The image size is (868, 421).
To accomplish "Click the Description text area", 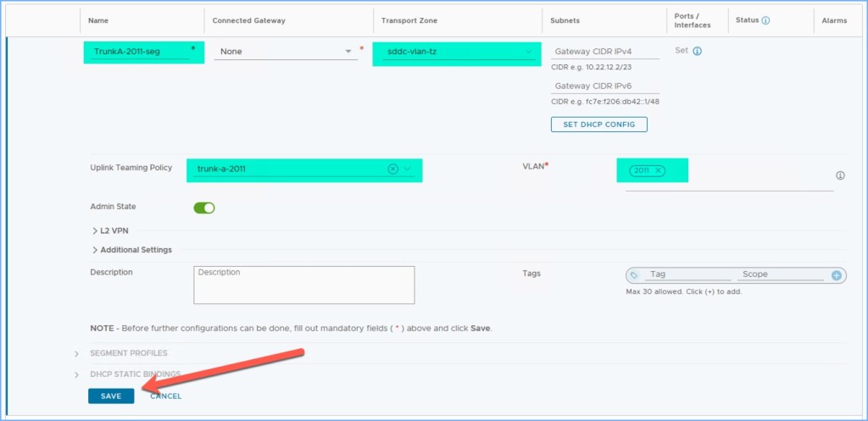I will tap(303, 285).
